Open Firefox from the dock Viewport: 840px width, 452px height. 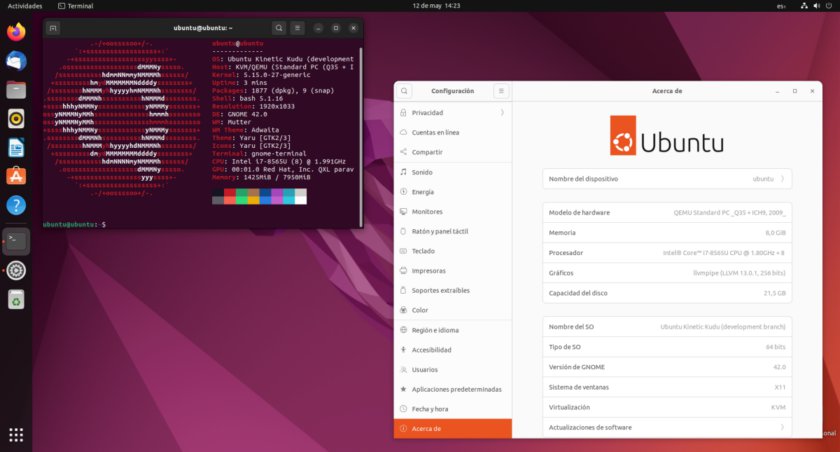pos(16,32)
